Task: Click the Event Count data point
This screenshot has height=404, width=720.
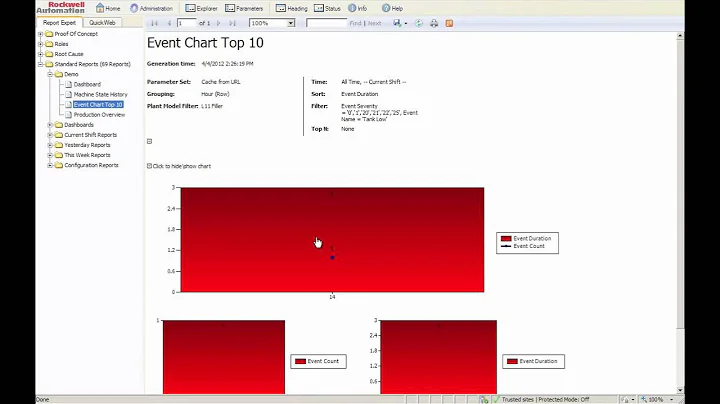Action: pos(332,258)
